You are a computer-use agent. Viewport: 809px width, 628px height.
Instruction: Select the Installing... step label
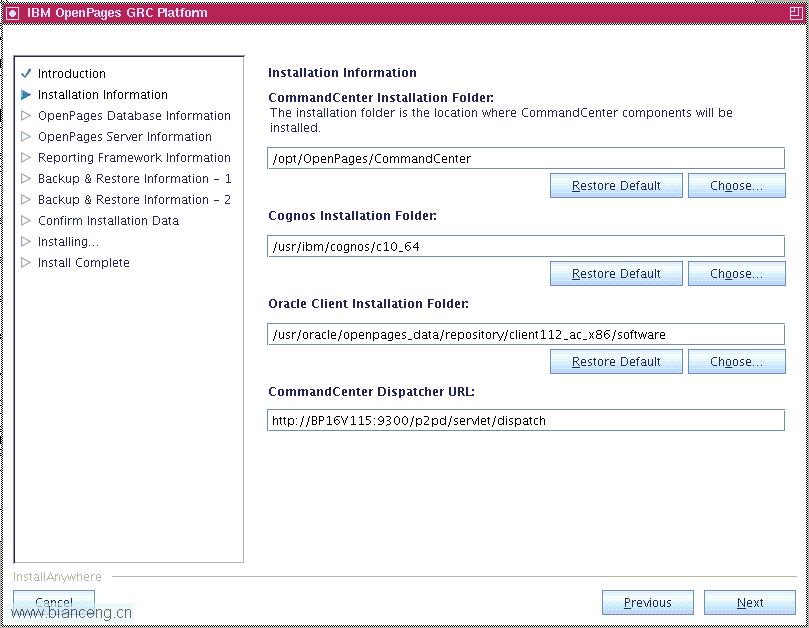[x=68, y=241]
